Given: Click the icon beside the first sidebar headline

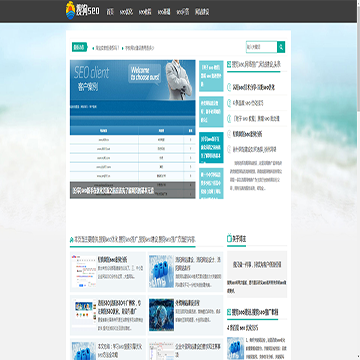Looking at the screenshot, I should (229, 87).
